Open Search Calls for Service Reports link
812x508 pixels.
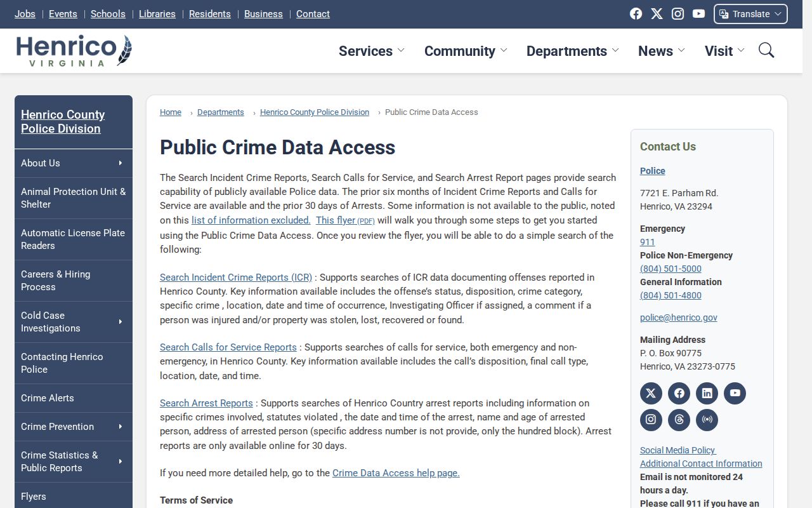click(228, 347)
